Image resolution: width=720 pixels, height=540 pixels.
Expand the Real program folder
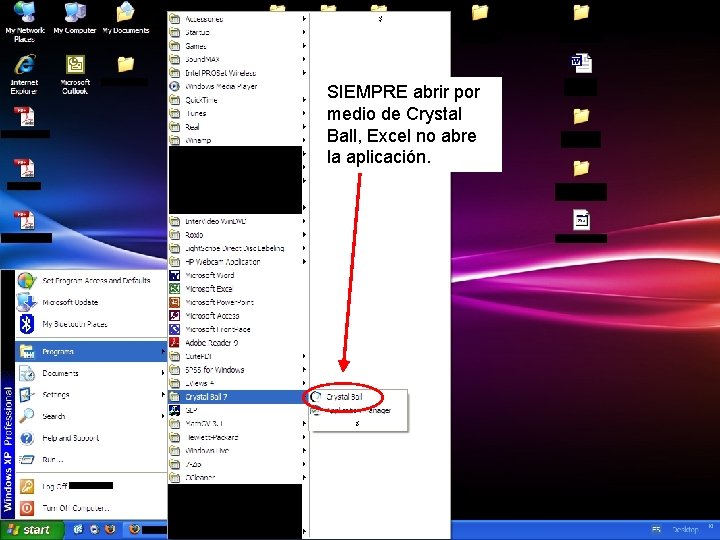click(x=238, y=127)
